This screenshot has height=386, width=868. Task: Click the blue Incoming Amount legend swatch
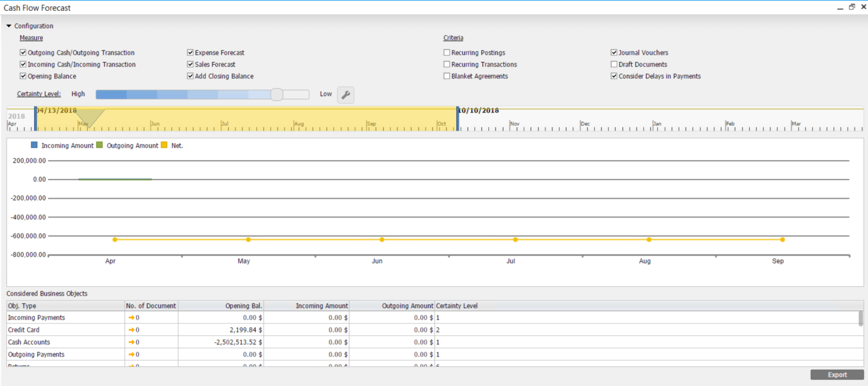[x=34, y=145]
